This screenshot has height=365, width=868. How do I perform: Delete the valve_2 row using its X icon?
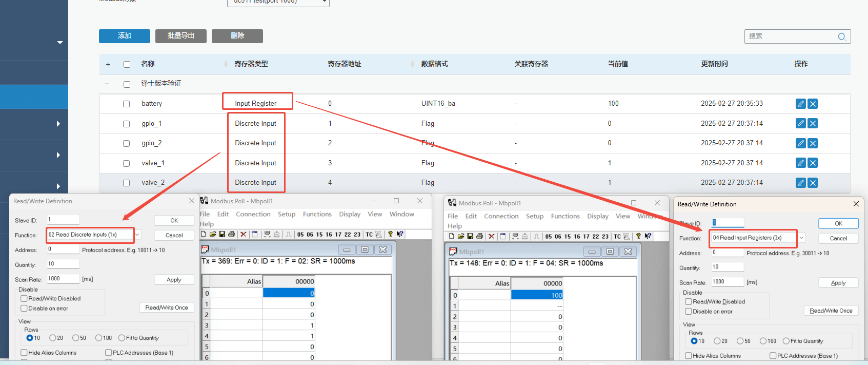tap(813, 183)
